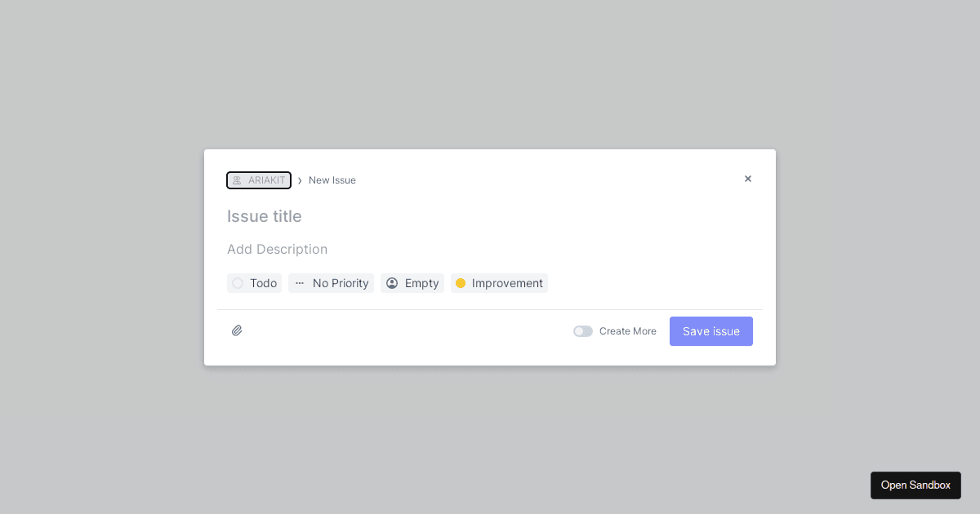Close the New Issue dialog
The height and width of the screenshot is (514, 980).
point(747,179)
